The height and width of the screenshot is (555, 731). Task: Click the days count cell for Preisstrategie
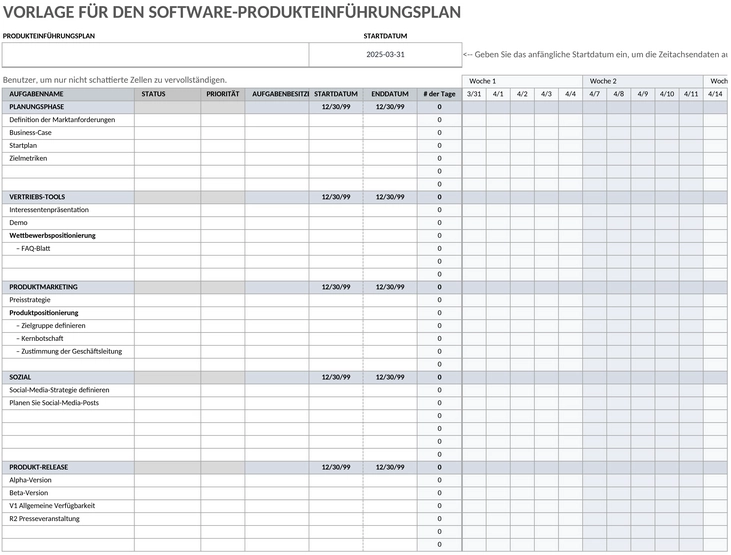point(439,300)
